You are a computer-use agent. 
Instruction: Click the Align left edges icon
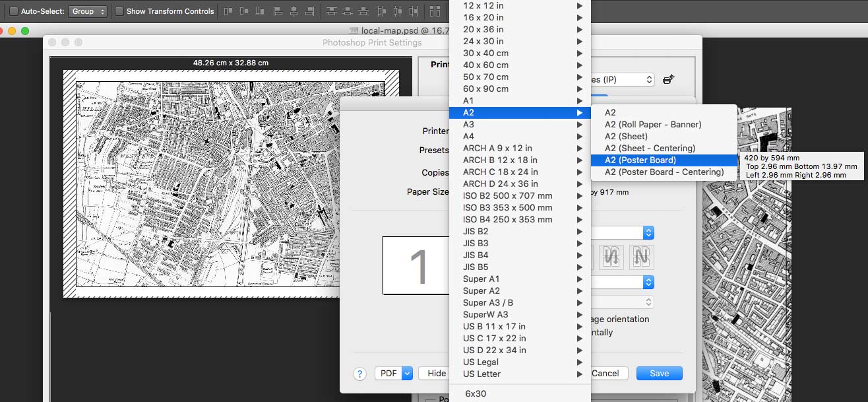click(278, 11)
